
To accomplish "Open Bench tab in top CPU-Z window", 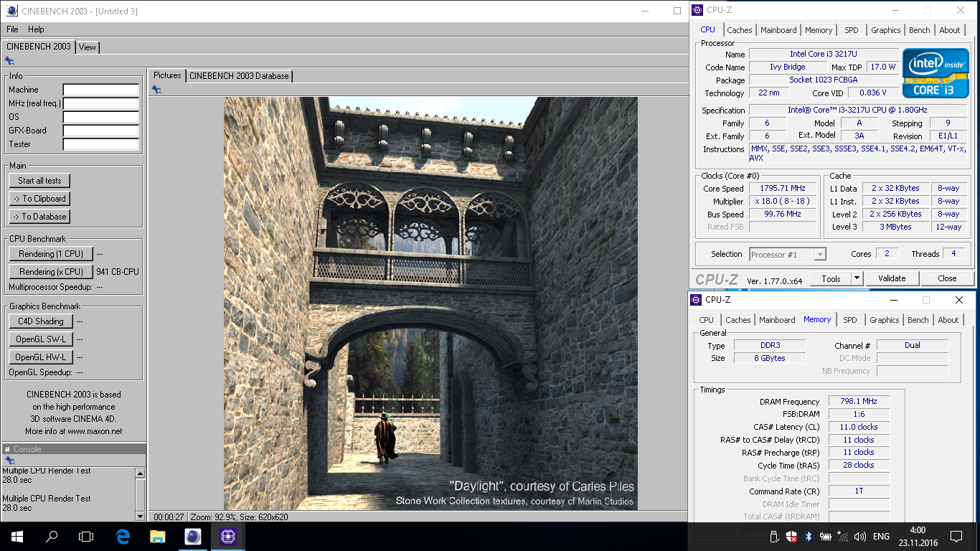I will click(920, 30).
